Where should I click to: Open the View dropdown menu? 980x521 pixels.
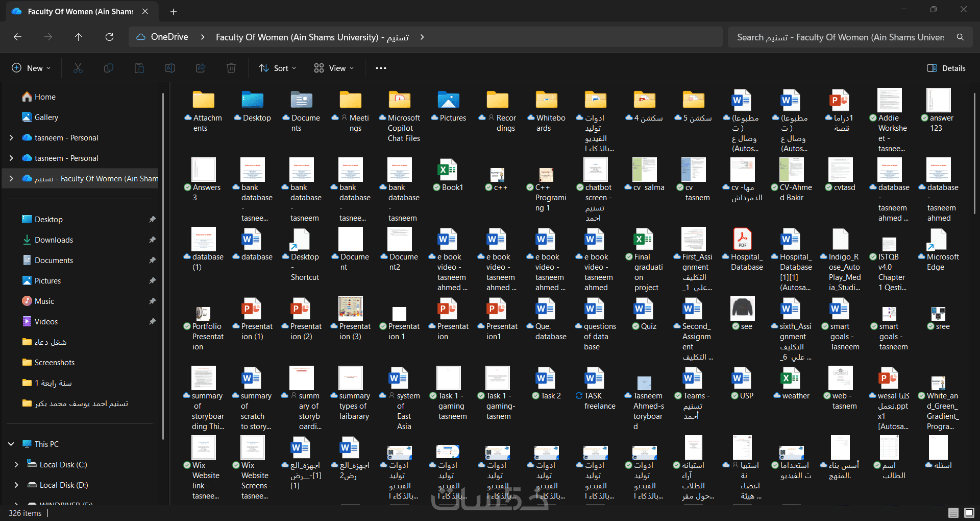(x=334, y=68)
